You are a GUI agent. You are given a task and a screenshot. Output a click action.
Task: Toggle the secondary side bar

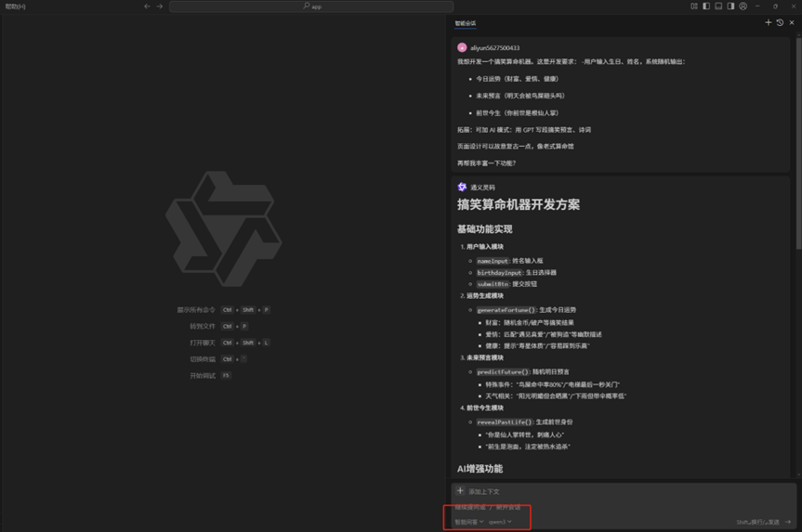[730, 6]
